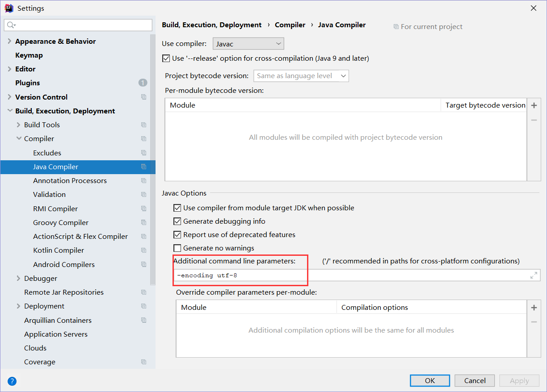Click Compiler in the breadcrumb
This screenshot has width=547, height=392.
click(290, 25)
